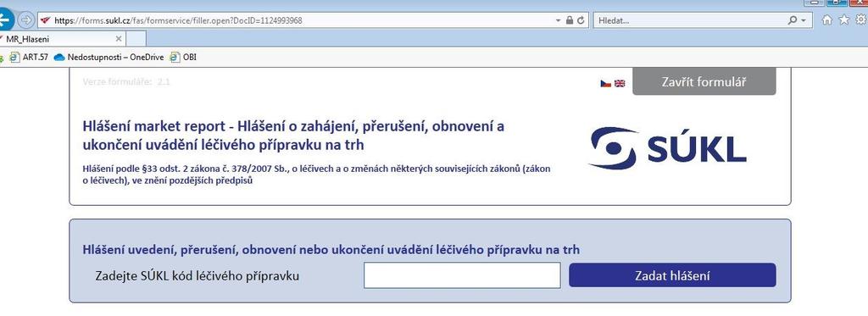Open the Tools gear icon
The width and height of the screenshot is (868, 316).
pyautogui.click(x=861, y=20)
